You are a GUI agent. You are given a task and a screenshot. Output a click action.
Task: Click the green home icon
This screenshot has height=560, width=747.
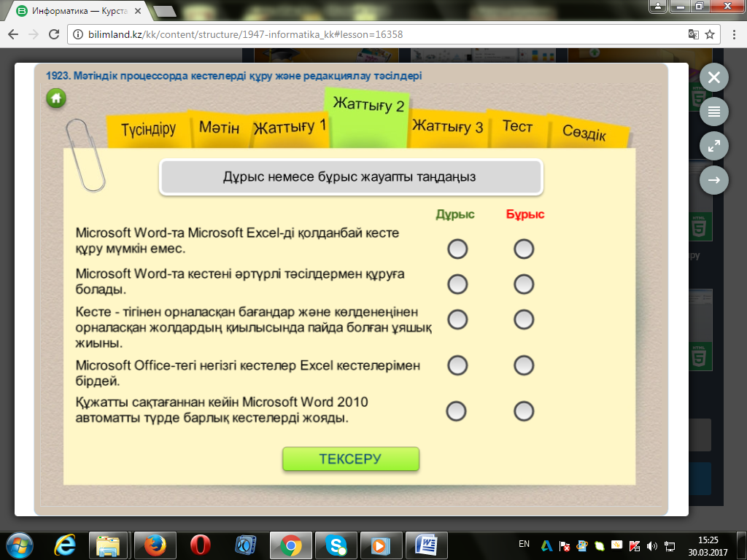[55, 98]
